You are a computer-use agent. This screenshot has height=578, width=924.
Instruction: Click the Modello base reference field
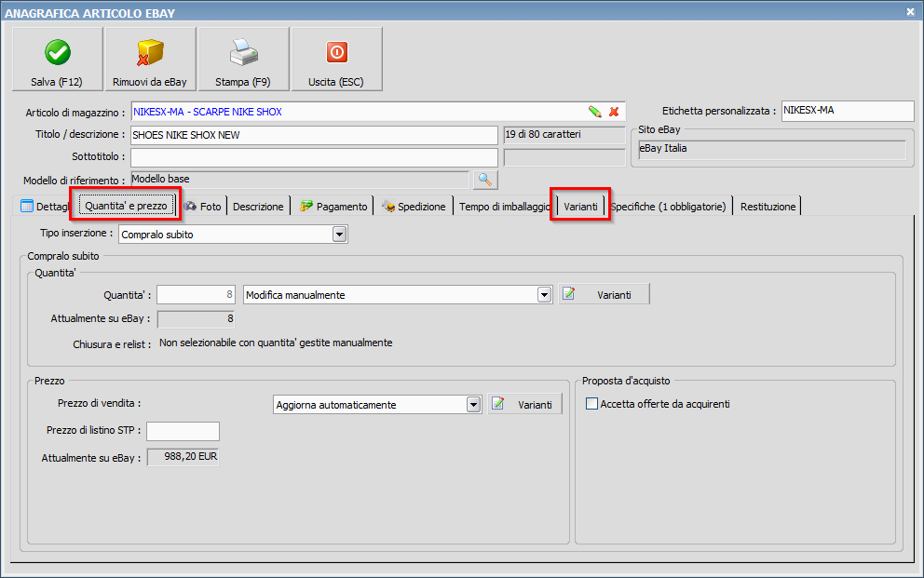tap(299, 180)
